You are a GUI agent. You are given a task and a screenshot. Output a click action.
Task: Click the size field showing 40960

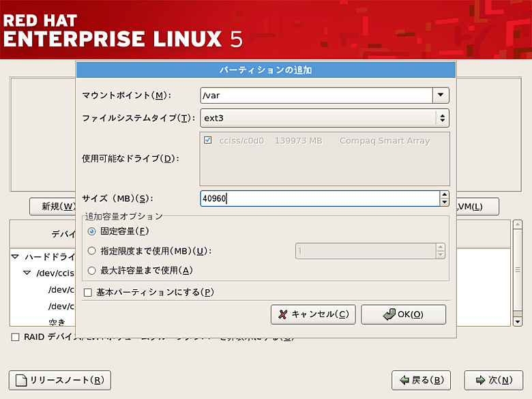[x=320, y=198]
